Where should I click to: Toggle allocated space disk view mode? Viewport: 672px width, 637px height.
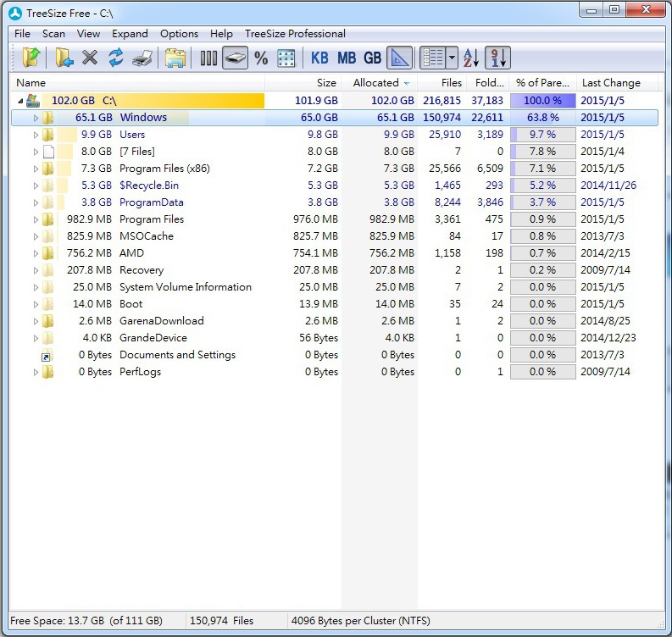[235, 58]
